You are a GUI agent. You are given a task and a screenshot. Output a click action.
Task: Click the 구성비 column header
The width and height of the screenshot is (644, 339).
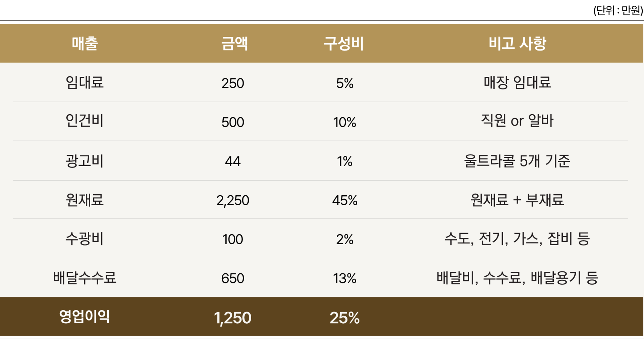tap(344, 44)
